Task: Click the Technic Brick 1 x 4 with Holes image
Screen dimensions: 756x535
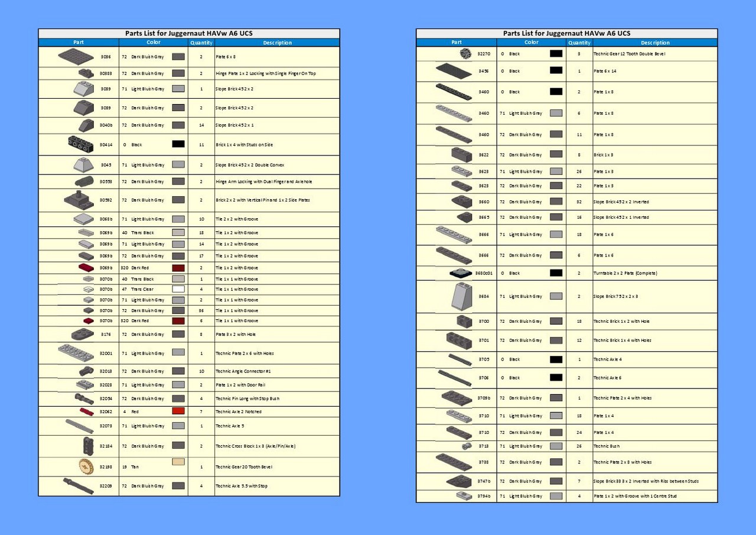Action: click(x=459, y=341)
